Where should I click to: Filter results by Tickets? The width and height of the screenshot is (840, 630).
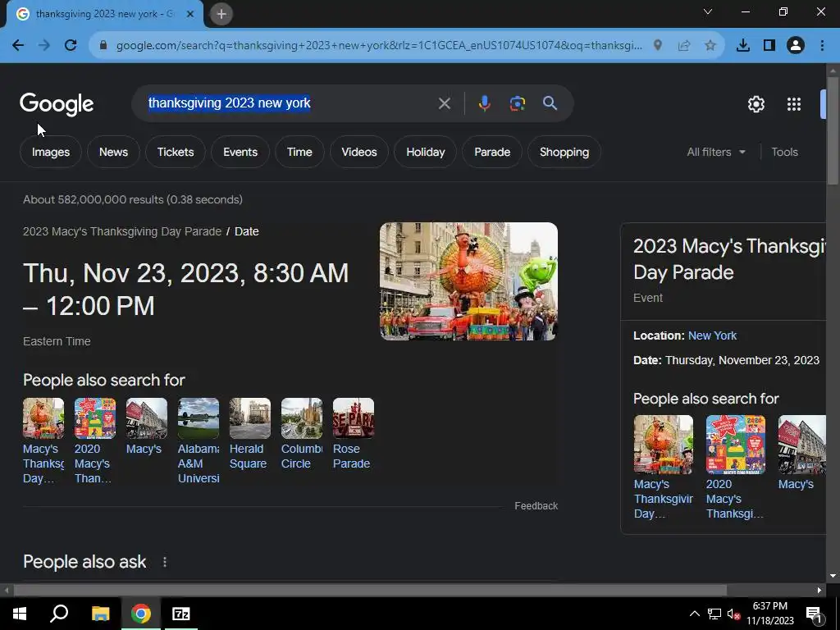coord(176,152)
